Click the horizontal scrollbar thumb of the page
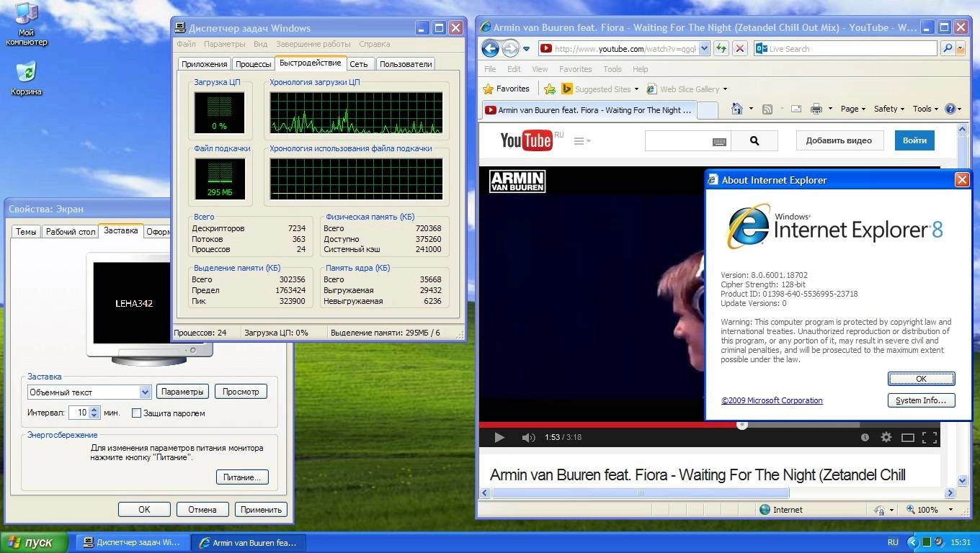 [x=640, y=493]
